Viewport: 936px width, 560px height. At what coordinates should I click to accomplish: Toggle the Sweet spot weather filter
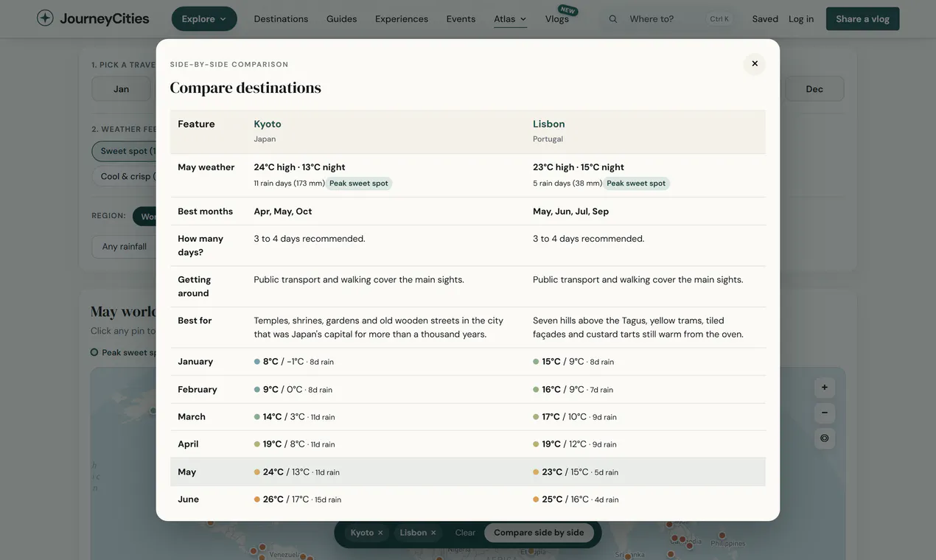[x=125, y=151]
